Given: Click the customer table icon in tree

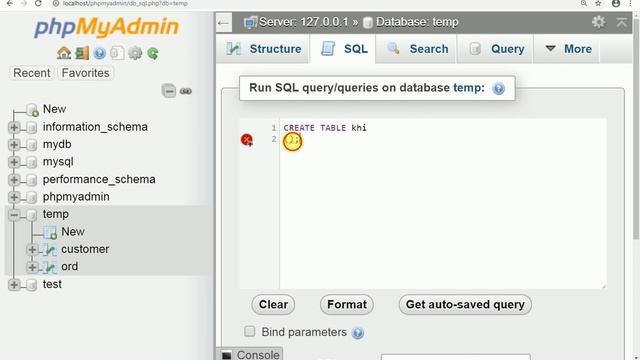Looking at the screenshot, I should tap(50, 249).
